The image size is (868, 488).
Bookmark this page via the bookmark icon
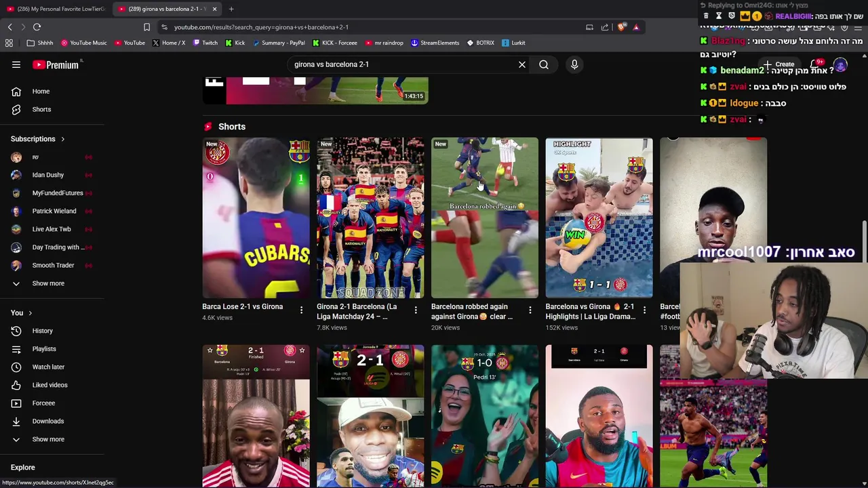coord(146,27)
